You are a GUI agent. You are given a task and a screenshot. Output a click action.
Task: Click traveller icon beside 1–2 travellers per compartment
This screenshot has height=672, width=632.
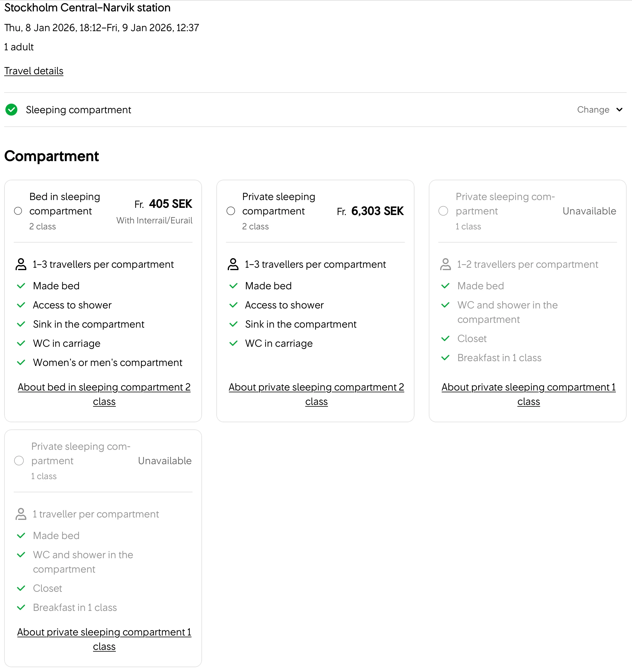(445, 264)
